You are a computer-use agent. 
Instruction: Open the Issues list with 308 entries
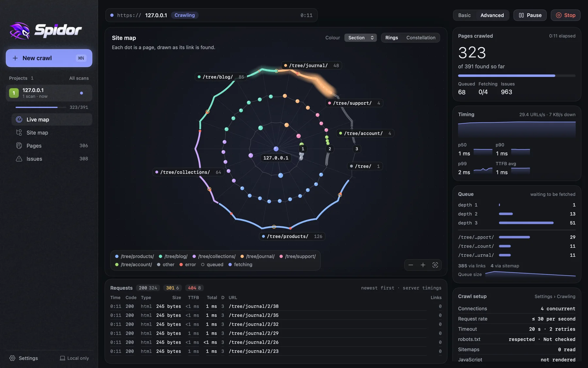(x=52, y=159)
